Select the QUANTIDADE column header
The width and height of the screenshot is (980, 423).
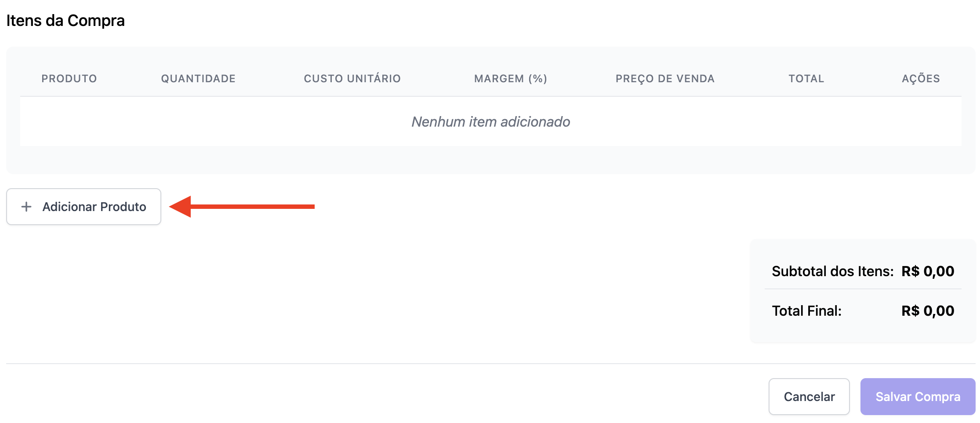click(198, 79)
